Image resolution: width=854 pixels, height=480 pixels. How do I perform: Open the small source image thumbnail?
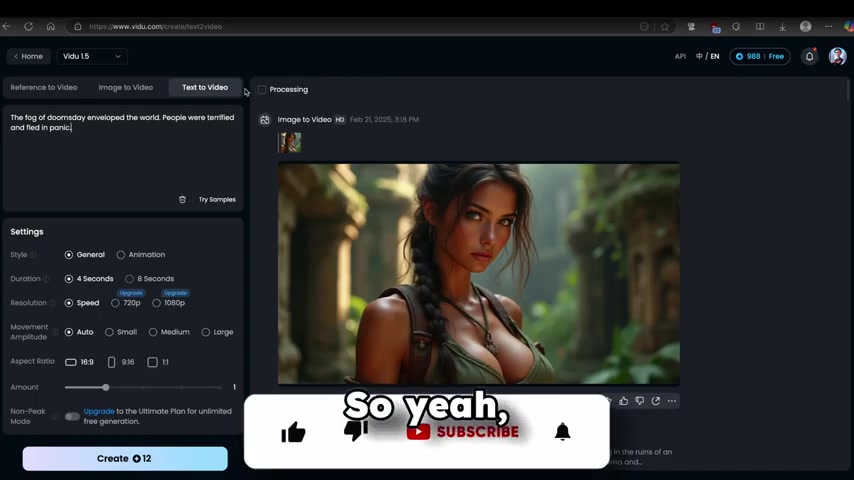289,143
